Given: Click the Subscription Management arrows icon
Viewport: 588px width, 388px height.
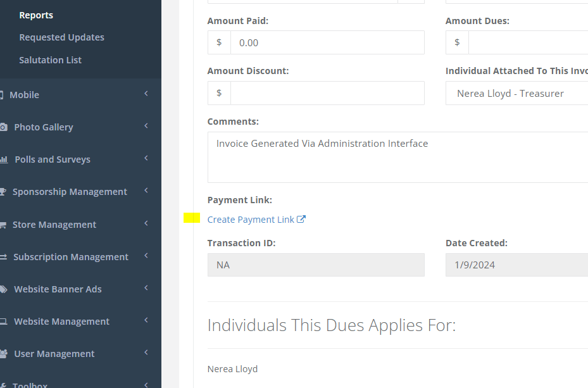Looking at the screenshot, I should click(x=3, y=257).
